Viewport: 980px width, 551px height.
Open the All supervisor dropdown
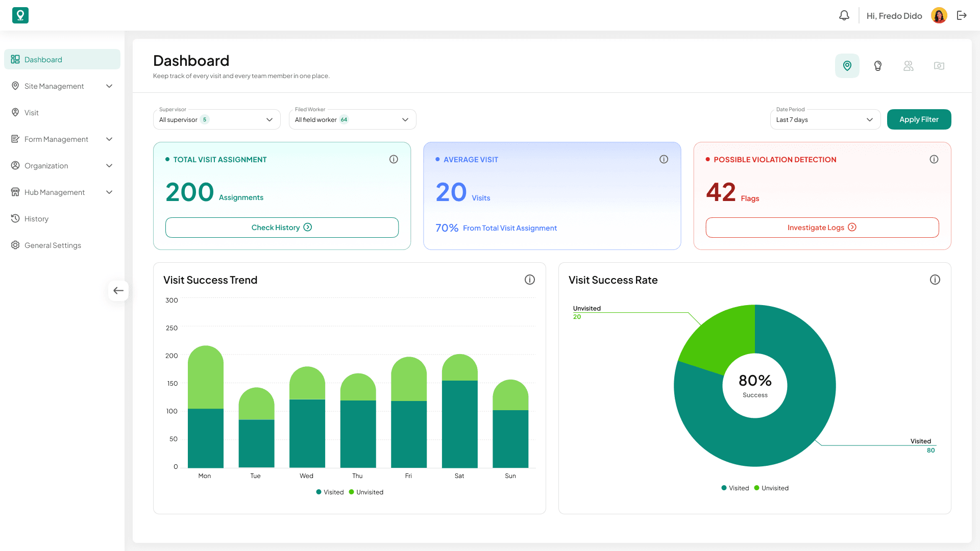217,119
